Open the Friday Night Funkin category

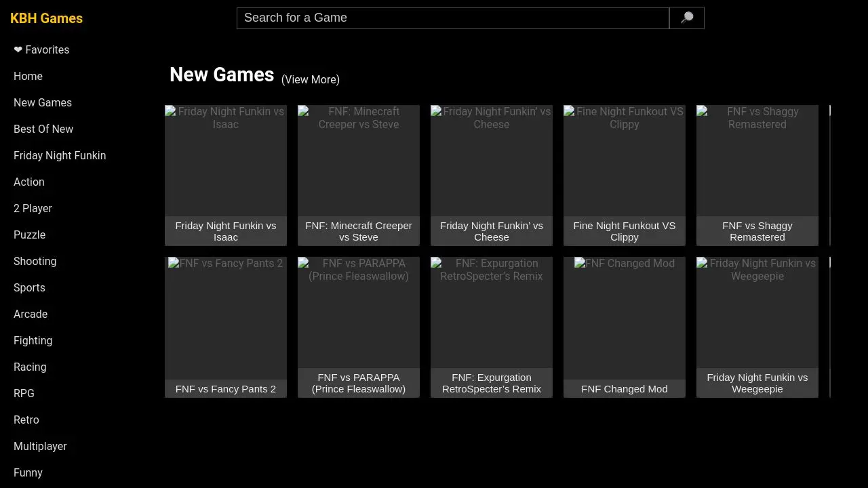pos(60,155)
